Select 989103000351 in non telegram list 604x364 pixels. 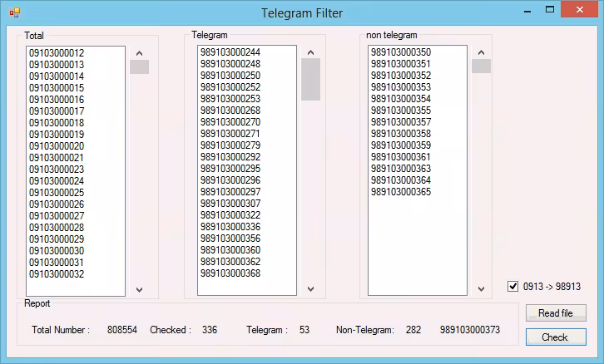(401, 63)
